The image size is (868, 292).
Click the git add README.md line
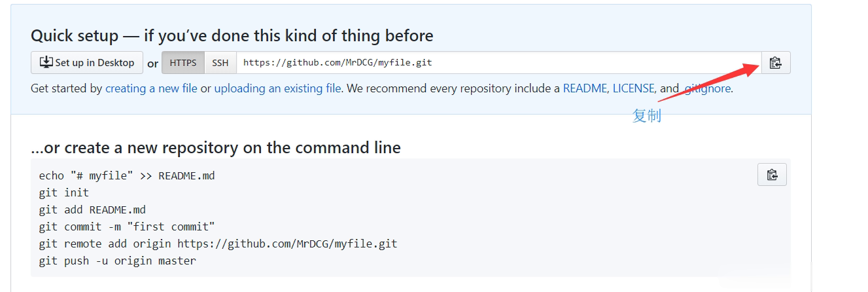click(x=92, y=210)
